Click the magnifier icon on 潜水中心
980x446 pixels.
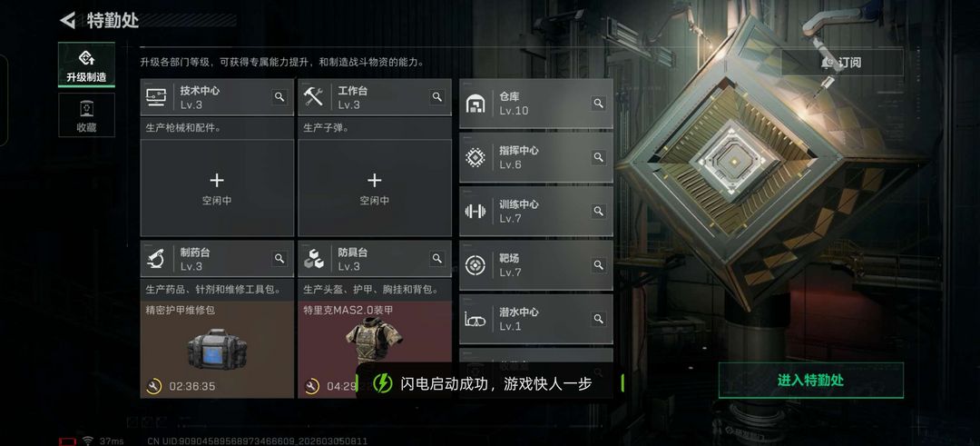[599, 319]
